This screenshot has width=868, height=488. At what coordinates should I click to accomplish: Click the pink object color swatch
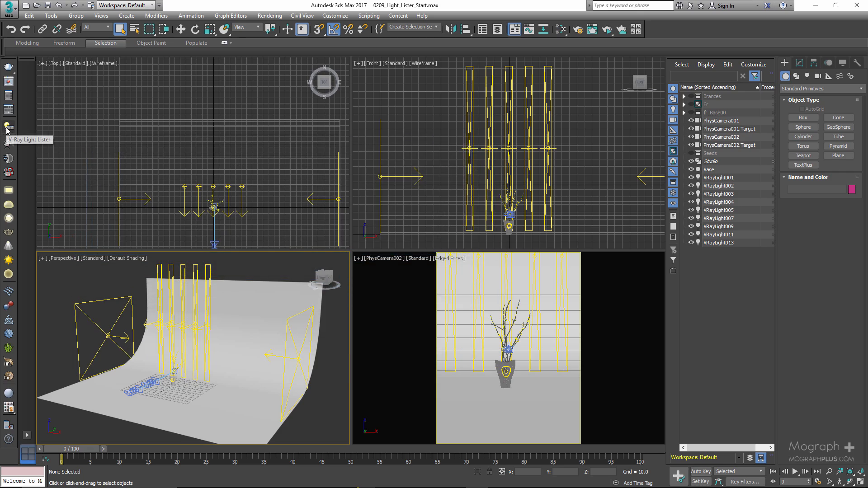pos(852,189)
